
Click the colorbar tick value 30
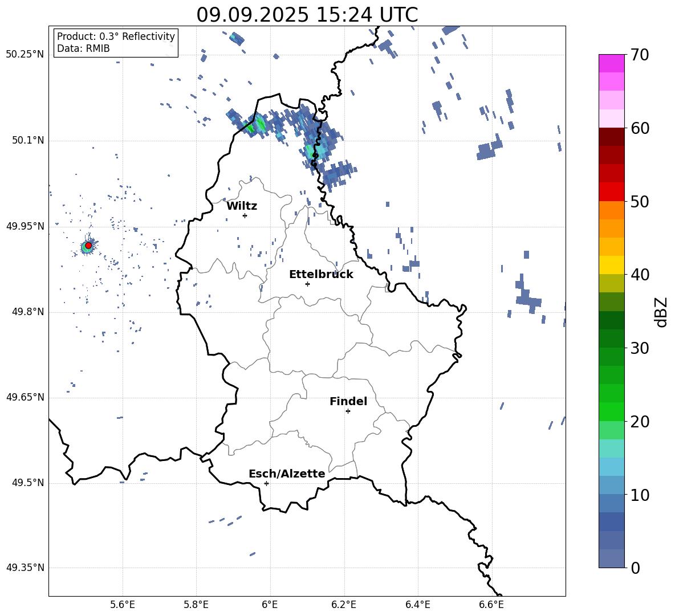[x=640, y=348]
